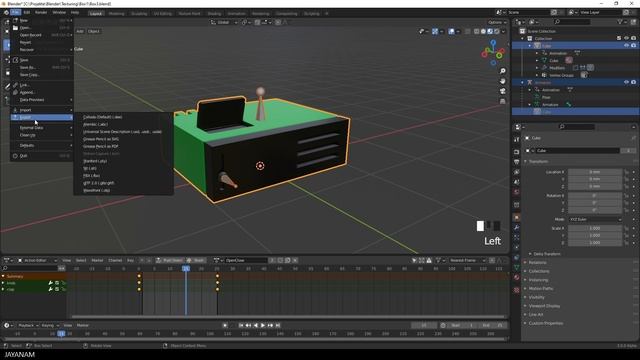This screenshot has height=360, width=640.
Task: Toggle perspective/orthographic grid icon
Action: click(x=502, y=101)
